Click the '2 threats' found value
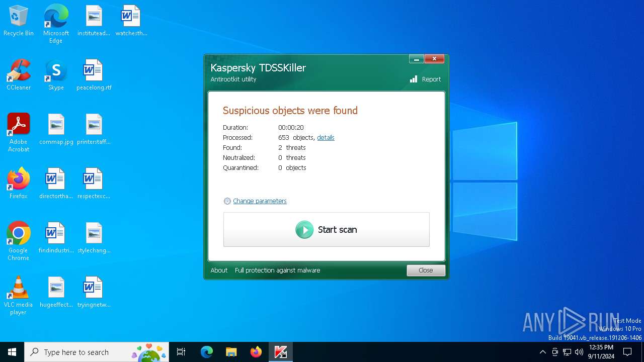This screenshot has width=644, height=362. click(292, 148)
